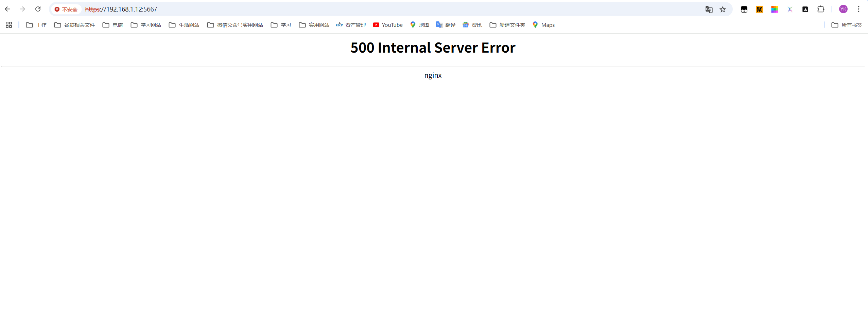Open the 不安全 site security warning
Viewport: 868px width, 335px height.
[x=66, y=10]
